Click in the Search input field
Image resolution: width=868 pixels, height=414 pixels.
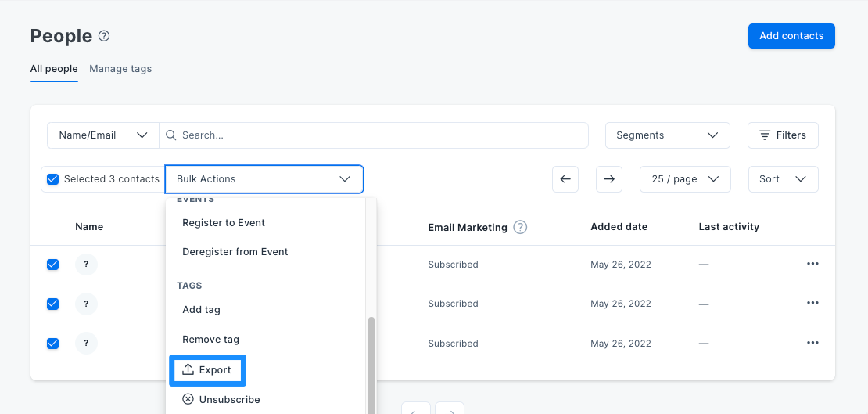coord(374,135)
